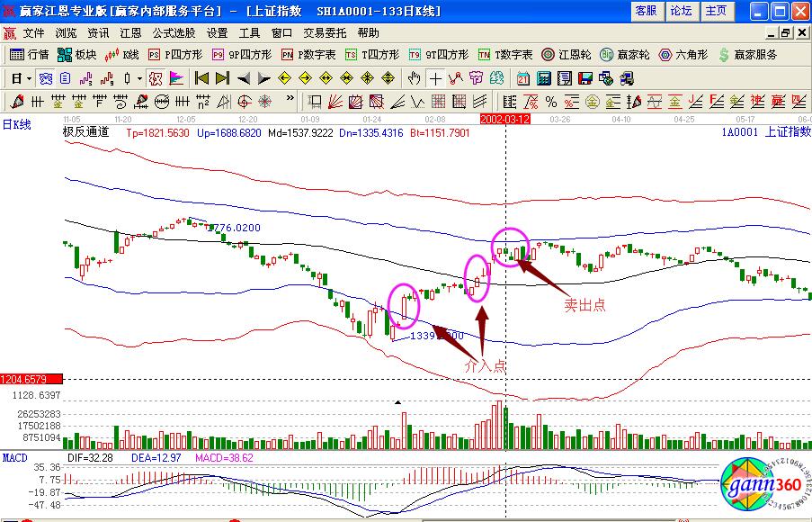Open the 行情 quotes view
The width and height of the screenshot is (812, 522).
point(30,55)
